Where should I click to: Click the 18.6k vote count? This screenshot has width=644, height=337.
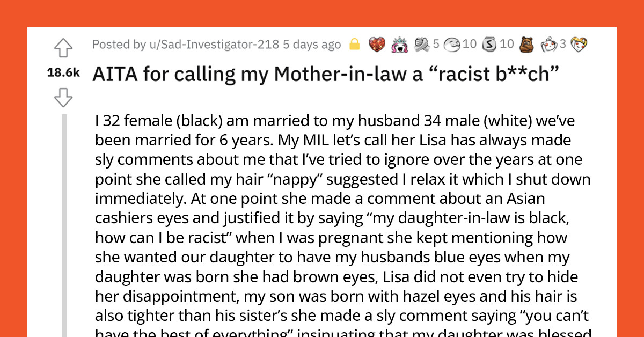(x=63, y=74)
